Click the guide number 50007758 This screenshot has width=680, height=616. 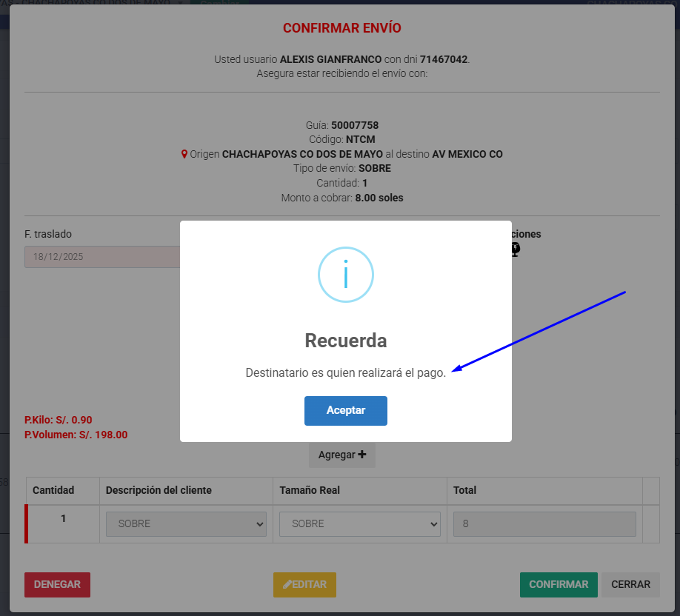[x=354, y=125]
